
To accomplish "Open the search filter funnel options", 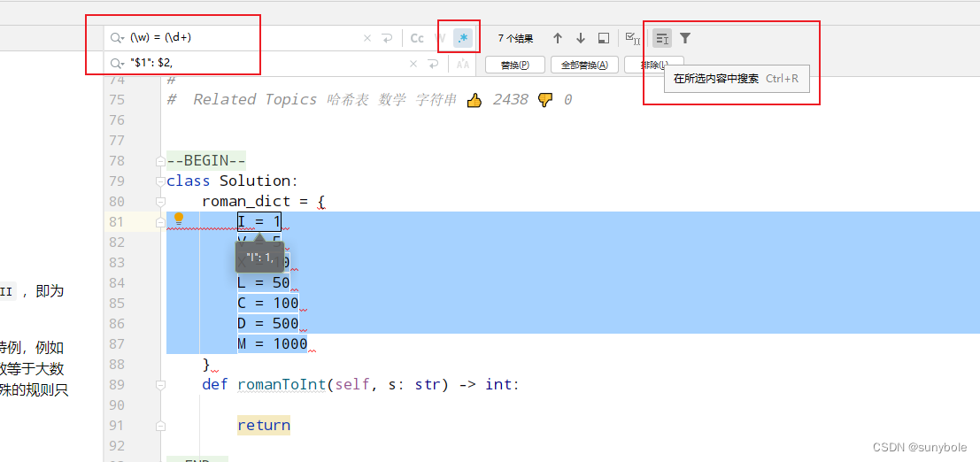I will [x=685, y=38].
